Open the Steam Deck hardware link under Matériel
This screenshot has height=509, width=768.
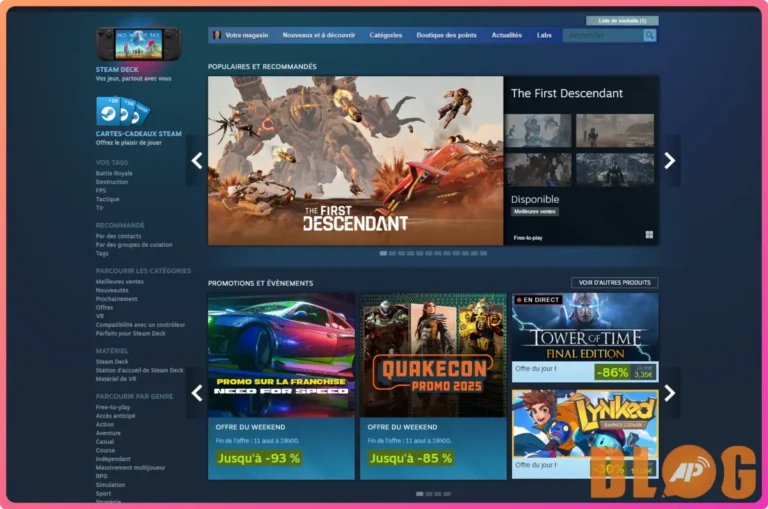112,362
